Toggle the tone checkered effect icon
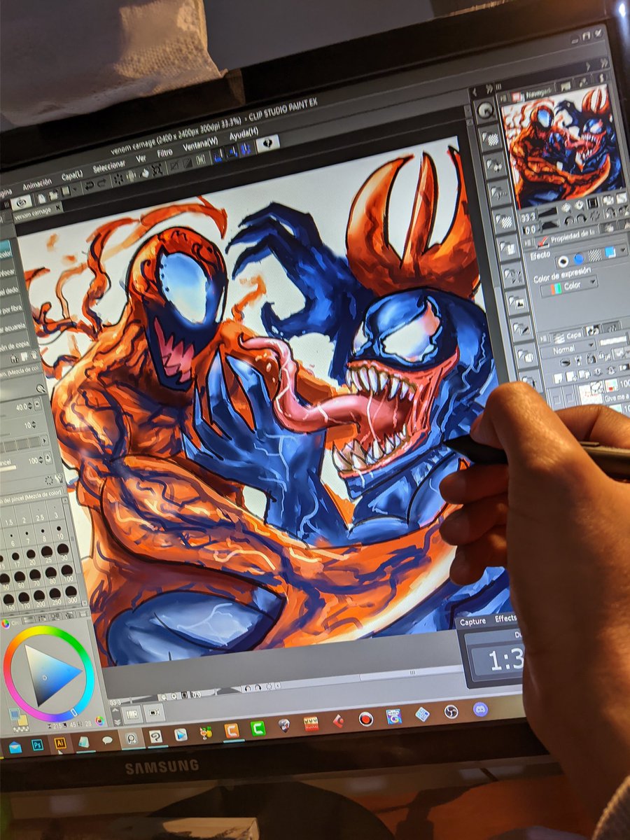 tap(594, 255)
